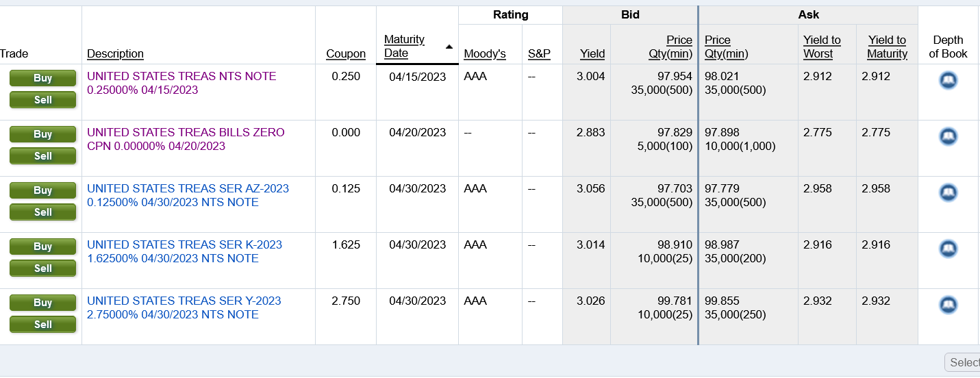
Task: Sort by Bid Yield column
Action: 592,53
